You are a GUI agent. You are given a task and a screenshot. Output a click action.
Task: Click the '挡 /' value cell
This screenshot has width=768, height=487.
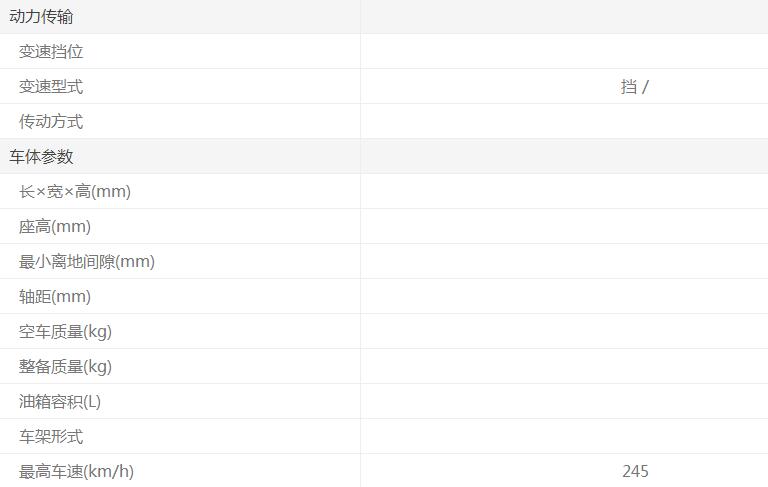[x=634, y=87]
